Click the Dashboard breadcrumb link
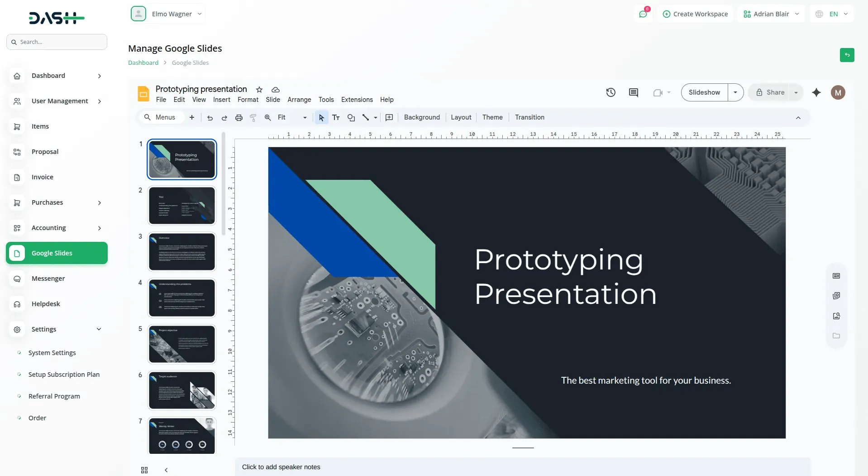 coord(143,63)
